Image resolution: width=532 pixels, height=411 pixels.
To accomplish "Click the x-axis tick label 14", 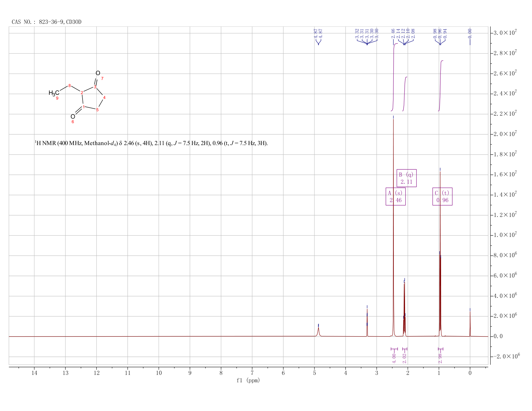I will tap(34, 373).
